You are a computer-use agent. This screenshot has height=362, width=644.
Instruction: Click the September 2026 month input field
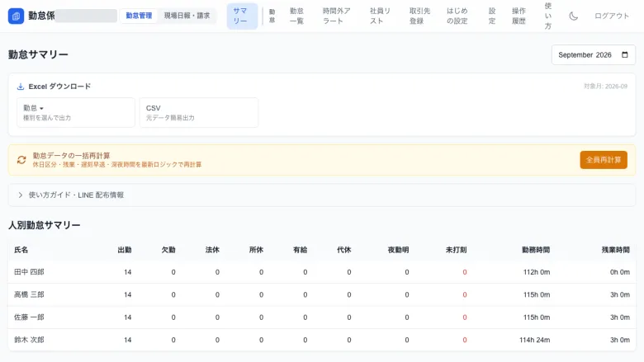[x=594, y=55]
